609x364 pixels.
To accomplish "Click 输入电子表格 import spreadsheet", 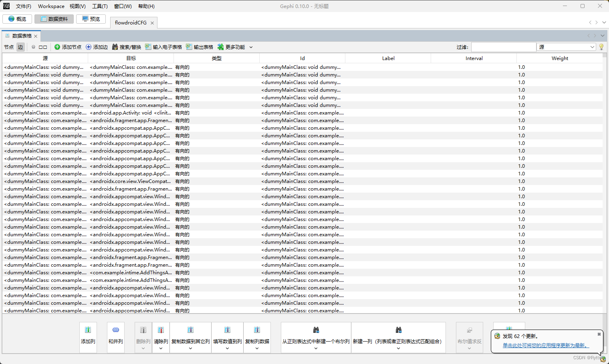I will tap(163, 47).
